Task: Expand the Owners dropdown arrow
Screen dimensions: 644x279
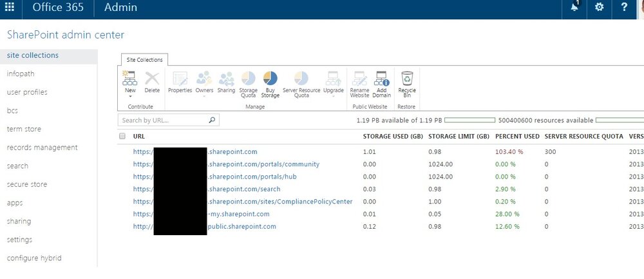Action: 204,97
